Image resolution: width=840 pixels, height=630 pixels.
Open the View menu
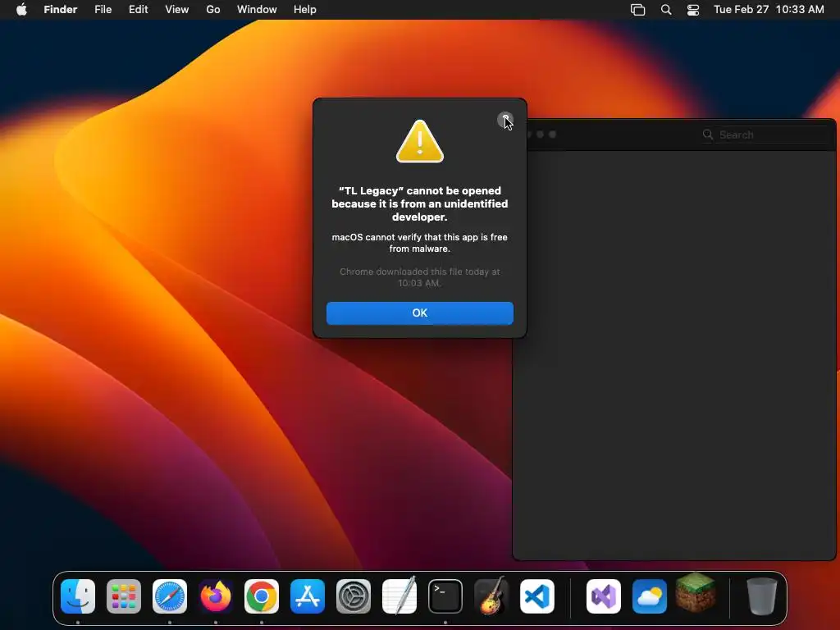[177, 10]
